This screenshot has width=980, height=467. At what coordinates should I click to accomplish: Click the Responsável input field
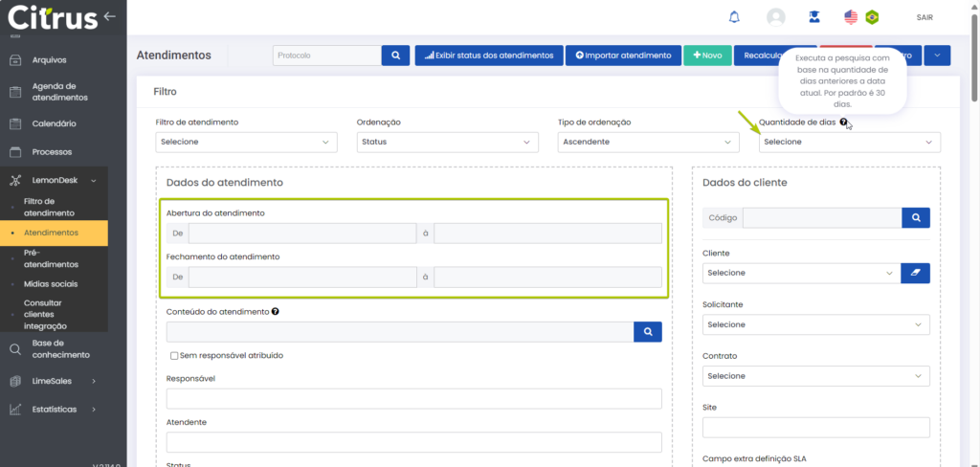(413, 398)
